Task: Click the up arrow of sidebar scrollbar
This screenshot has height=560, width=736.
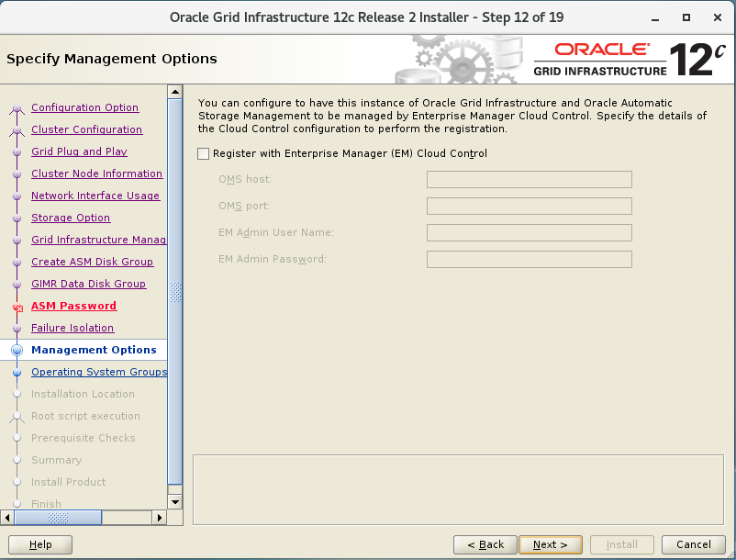Action: [x=175, y=92]
